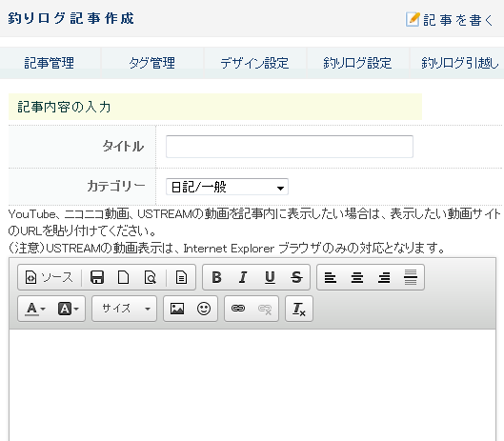Click the Save floppy icon in editor
The width and height of the screenshot is (504, 441).
tap(97, 277)
